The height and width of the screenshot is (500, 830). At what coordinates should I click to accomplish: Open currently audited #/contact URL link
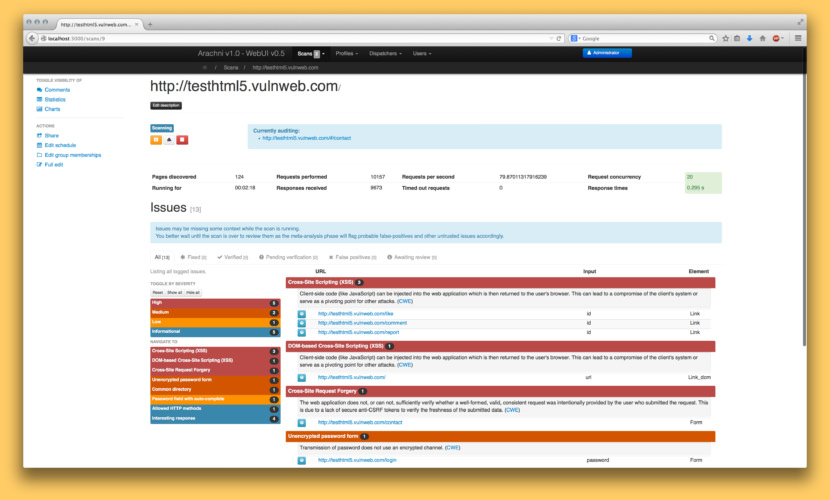click(x=306, y=138)
